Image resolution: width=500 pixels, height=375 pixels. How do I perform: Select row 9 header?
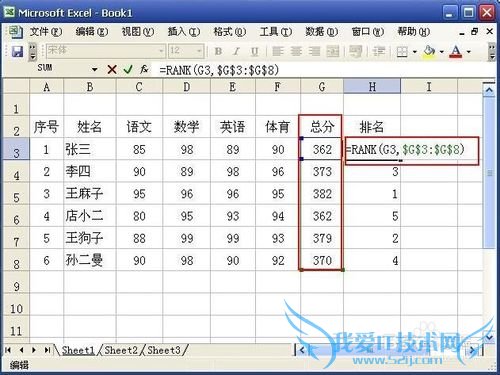click(16, 283)
